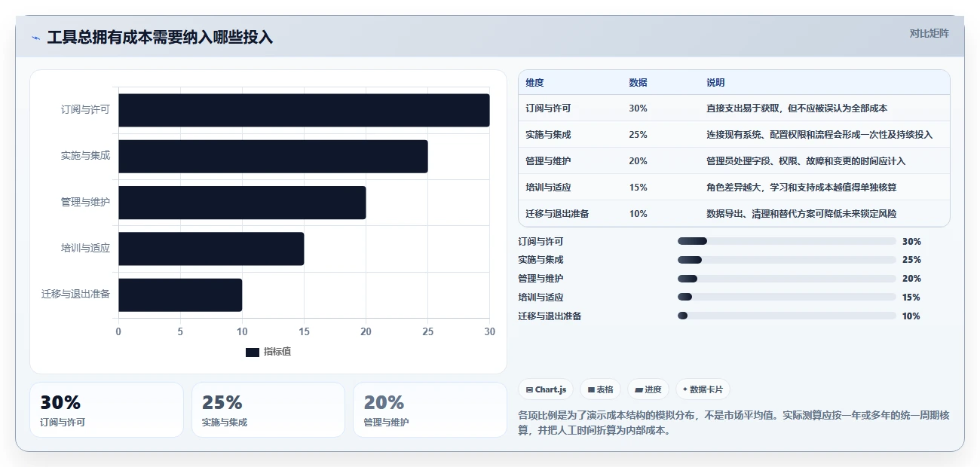Click the lightning icon beside the title
980x467 pixels.
36,38
